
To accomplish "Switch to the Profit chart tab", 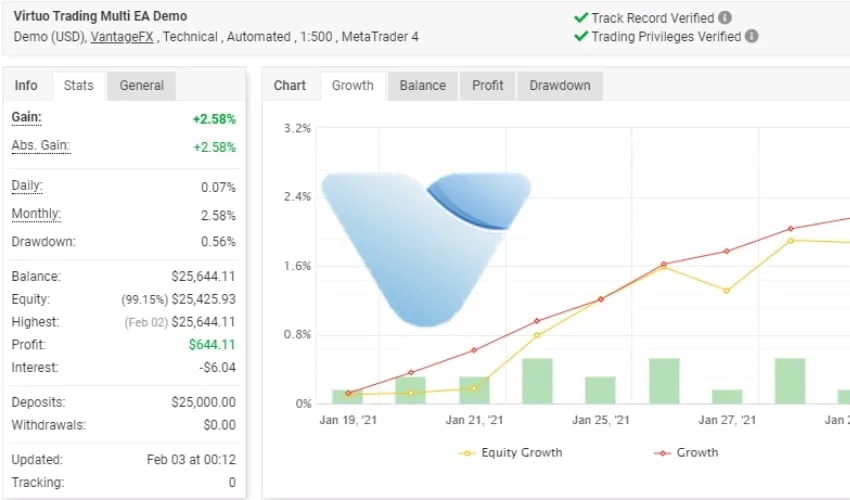I will (x=487, y=85).
